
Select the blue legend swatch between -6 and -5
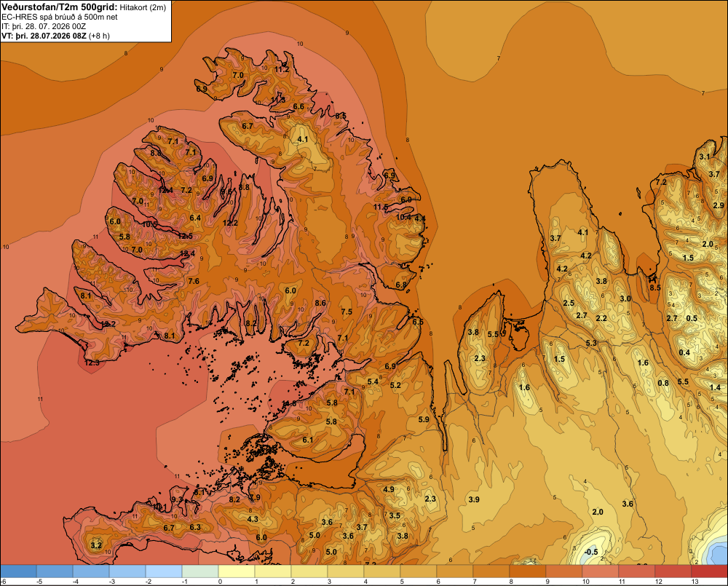point(18,571)
